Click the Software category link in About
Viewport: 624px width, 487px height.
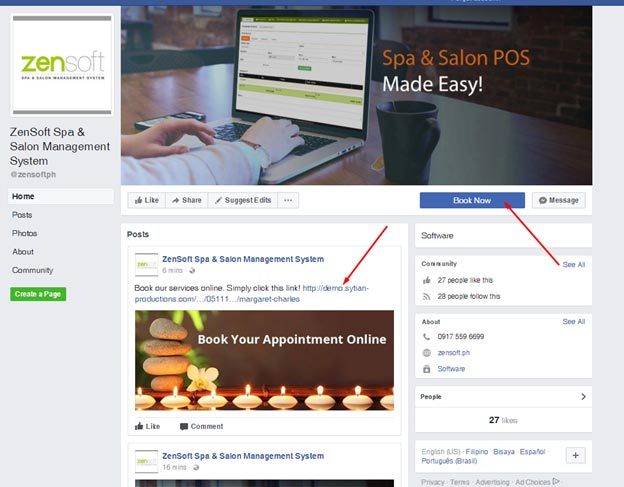coord(451,369)
